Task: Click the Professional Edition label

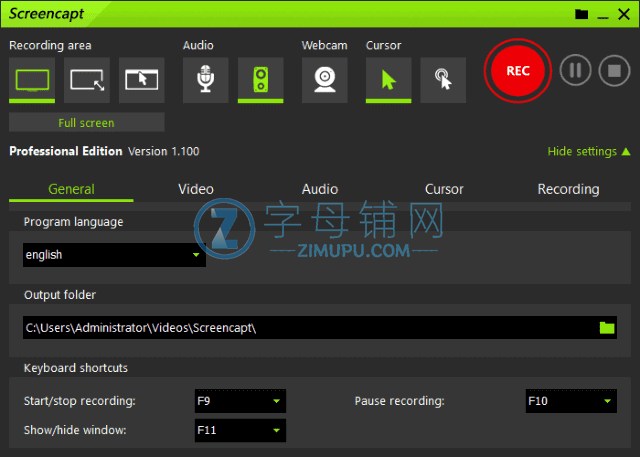Action: click(x=66, y=151)
